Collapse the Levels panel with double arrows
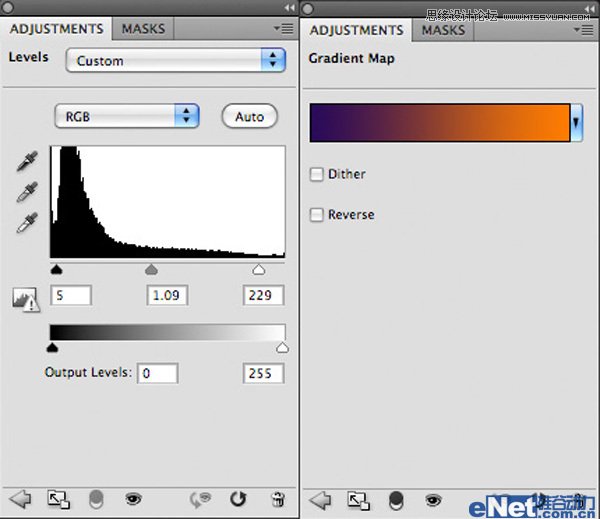This screenshot has height=519, width=600. coord(290,8)
